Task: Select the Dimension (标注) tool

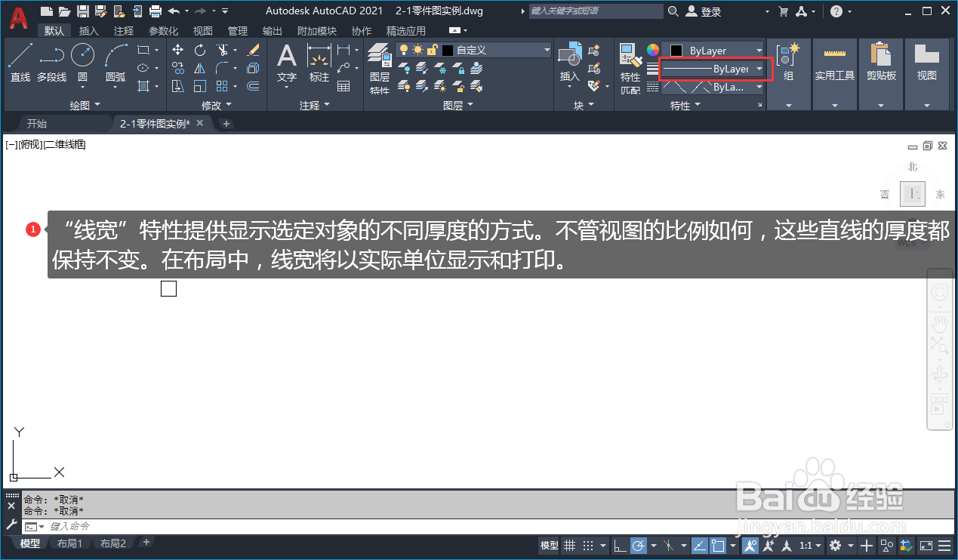Action: [319, 62]
